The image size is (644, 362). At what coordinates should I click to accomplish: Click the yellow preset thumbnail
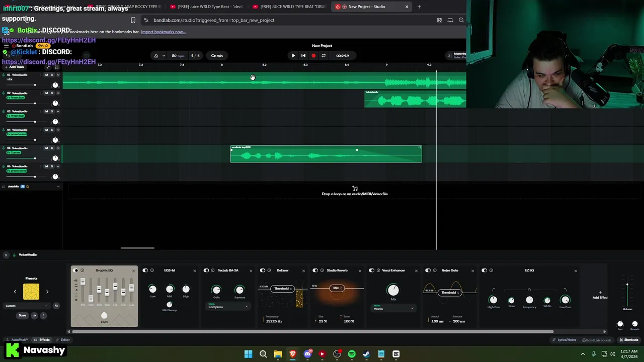pyautogui.click(x=31, y=292)
